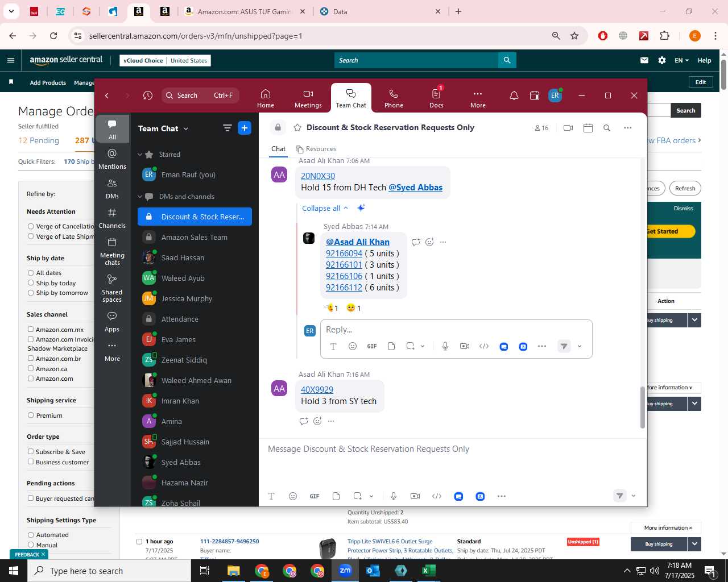The height and width of the screenshot is (582, 728).
Task: Switch to the Resources tab in chat
Action: click(x=316, y=149)
